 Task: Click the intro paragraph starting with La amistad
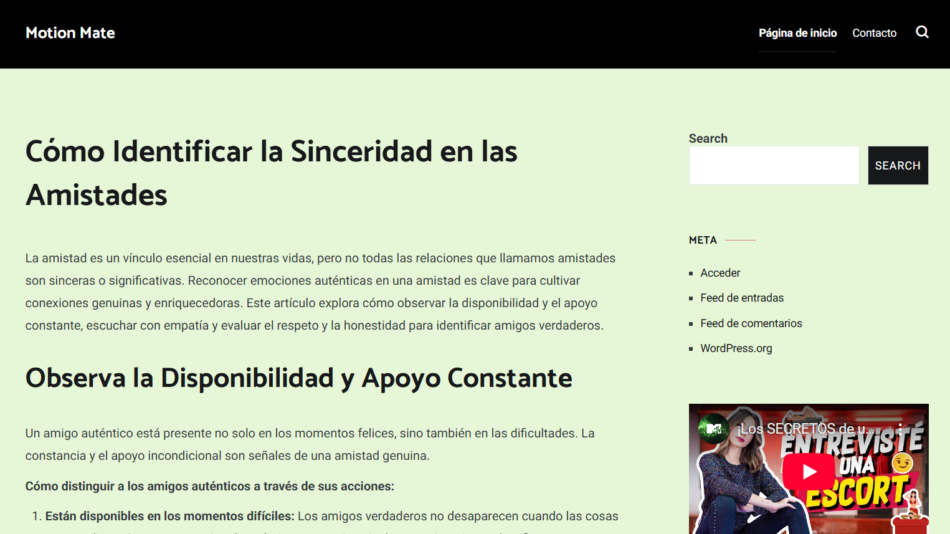(320, 291)
